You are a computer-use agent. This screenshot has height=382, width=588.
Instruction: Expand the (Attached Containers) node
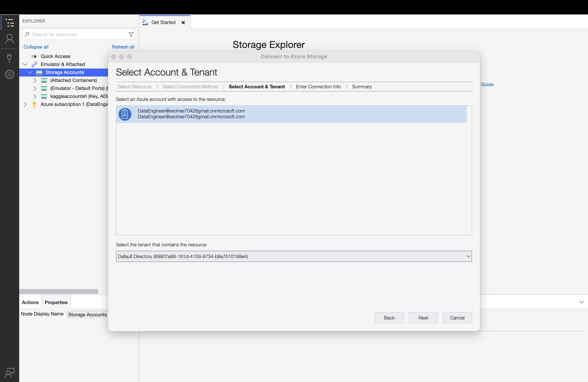coord(35,81)
